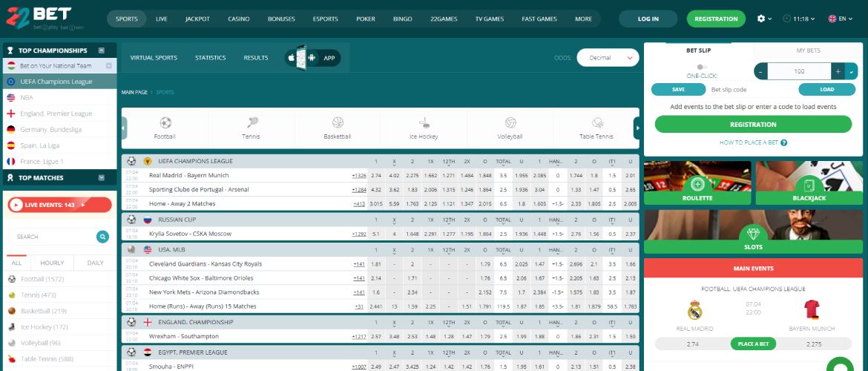Viewport: 868px width, 371px height.
Task: Click Place a Bet in Main Events
Action: [x=754, y=344]
